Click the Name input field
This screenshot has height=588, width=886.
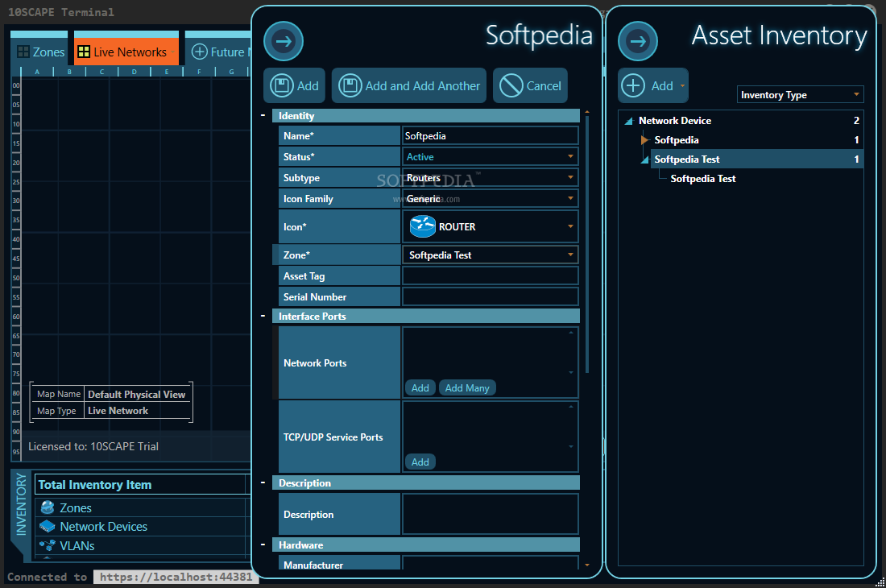pyautogui.click(x=491, y=135)
